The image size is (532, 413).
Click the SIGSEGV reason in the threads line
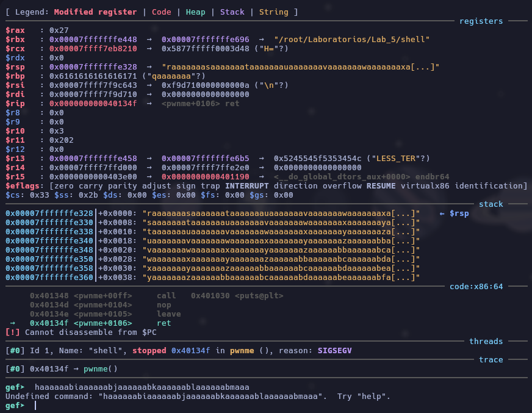tap(334, 351)
